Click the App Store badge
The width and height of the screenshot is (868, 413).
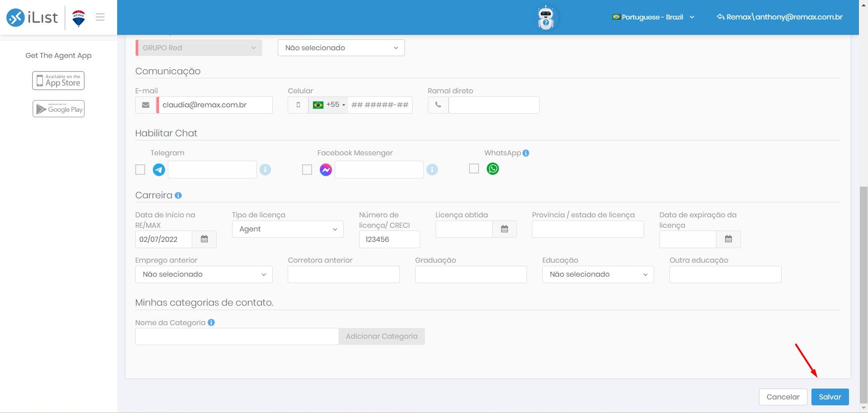58,81
